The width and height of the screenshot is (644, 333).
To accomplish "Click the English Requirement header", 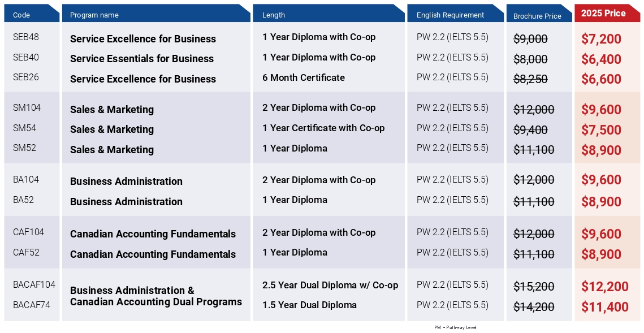I will (450, 15).
